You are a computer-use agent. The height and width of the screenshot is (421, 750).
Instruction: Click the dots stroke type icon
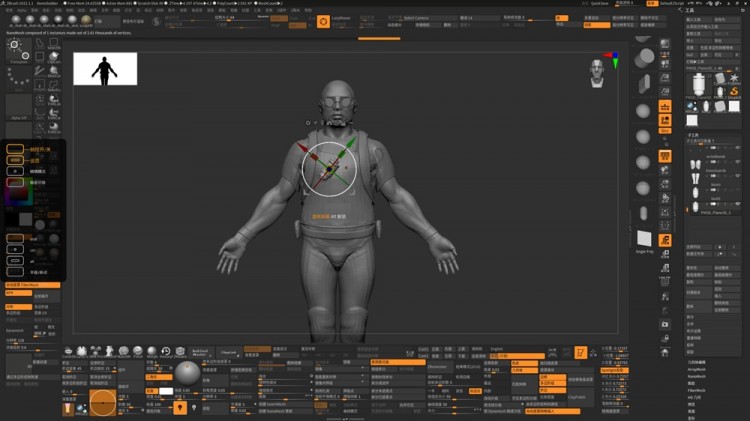(19, 79)
